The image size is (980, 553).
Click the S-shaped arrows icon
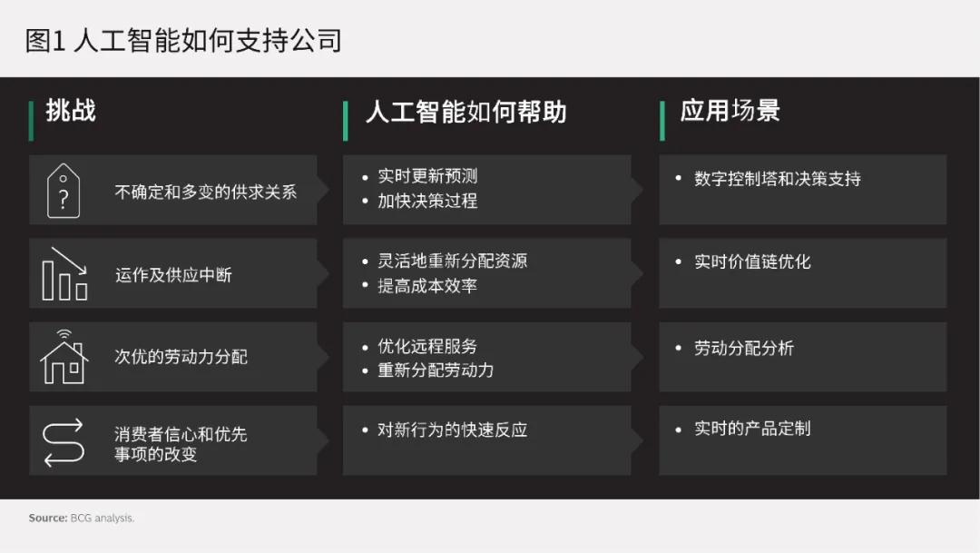pyautogui.click(x=64, y=442)
